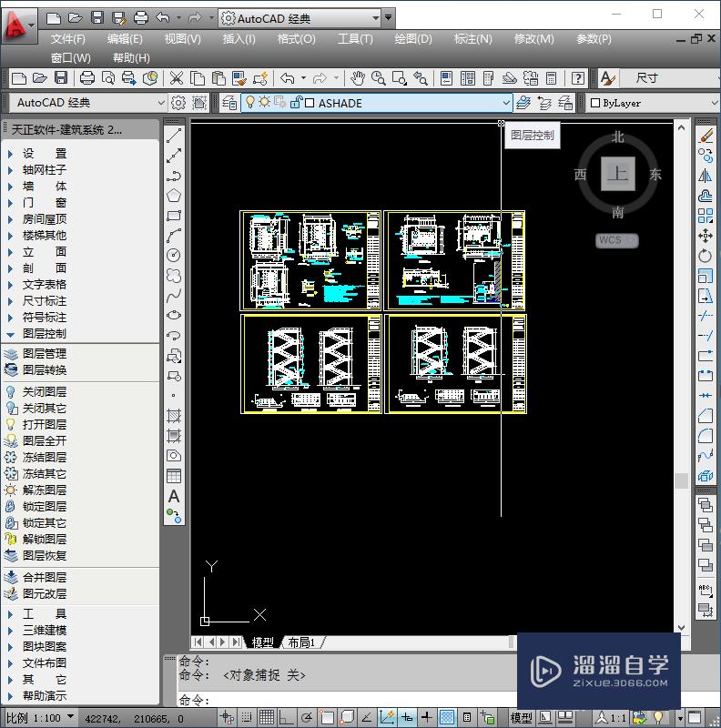Click the WCS coordinate system button
This screenshot has height=728, width=721.
pyautogui.click(x=616, y=240)
